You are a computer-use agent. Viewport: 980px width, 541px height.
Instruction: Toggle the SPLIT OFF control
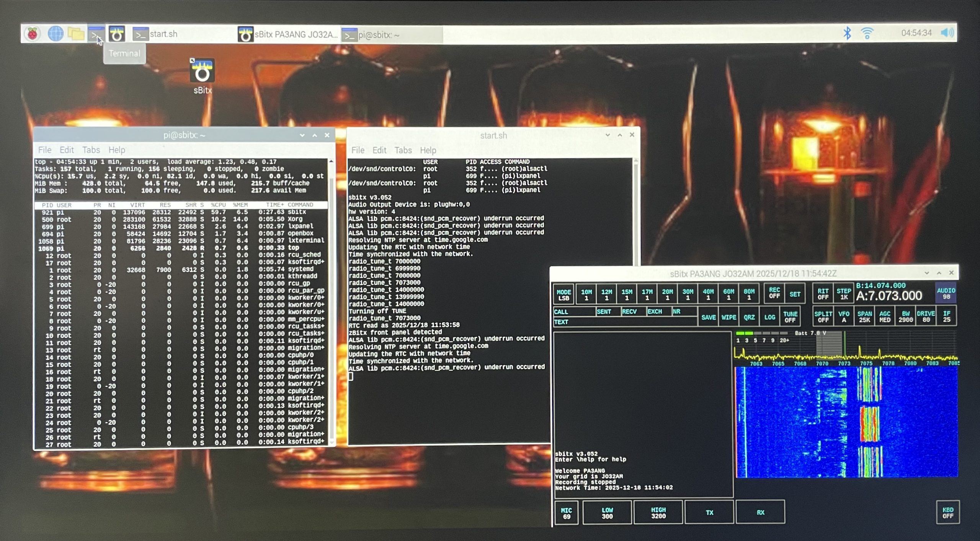(x=823, y=317)
